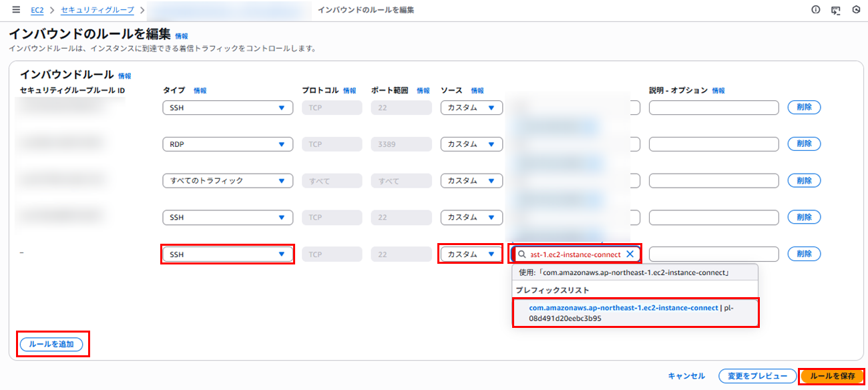Image resolution: width=868 pixels, height=390 pixels.
Task: Click description field in すべてのトラフィック row
Action: pyautogui.click(x=714, y=181)
